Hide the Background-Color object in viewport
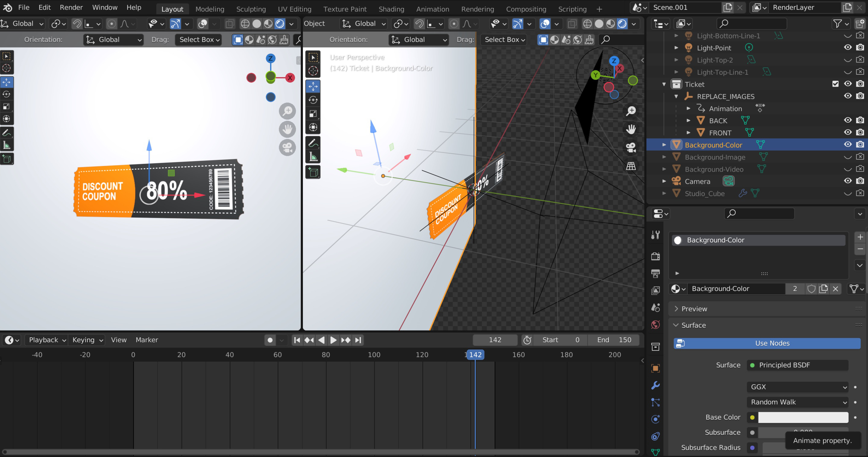The height and width of the screenshot is (457, 868). [x=848, y=145]
